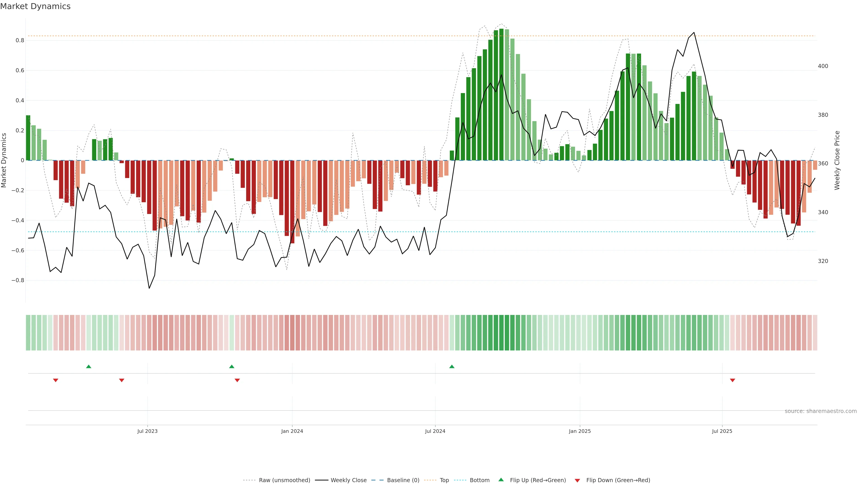868x488 pixels.
Task: Click the darkest green heat strip cell
Action: (501, 332)
